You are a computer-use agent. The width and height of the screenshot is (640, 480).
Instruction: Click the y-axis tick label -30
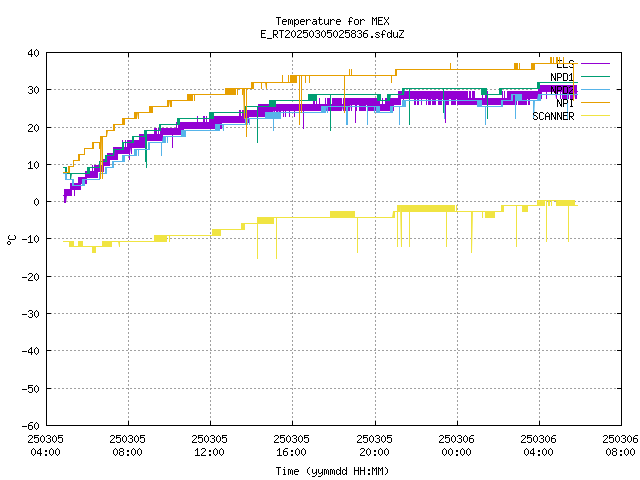(31, 314)
